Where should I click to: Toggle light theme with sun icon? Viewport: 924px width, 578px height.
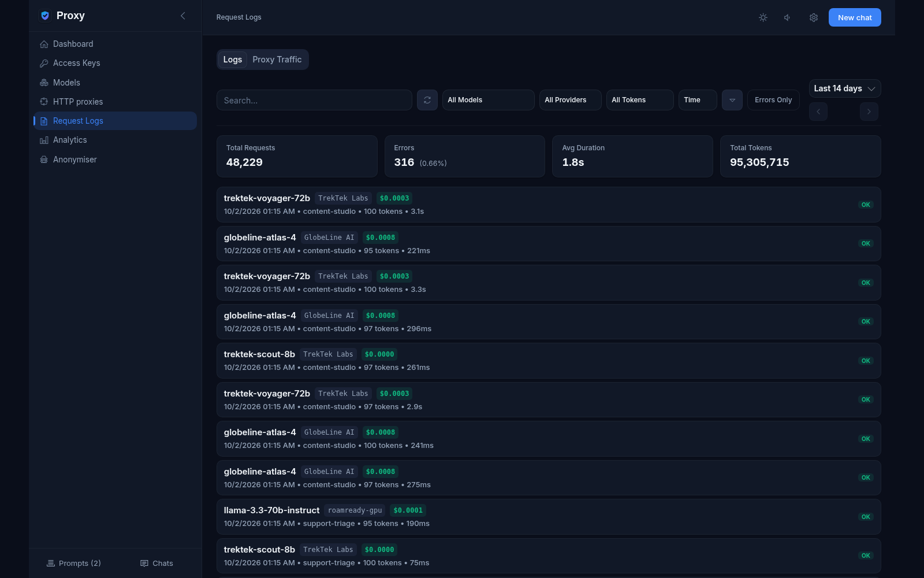point(763,17)
